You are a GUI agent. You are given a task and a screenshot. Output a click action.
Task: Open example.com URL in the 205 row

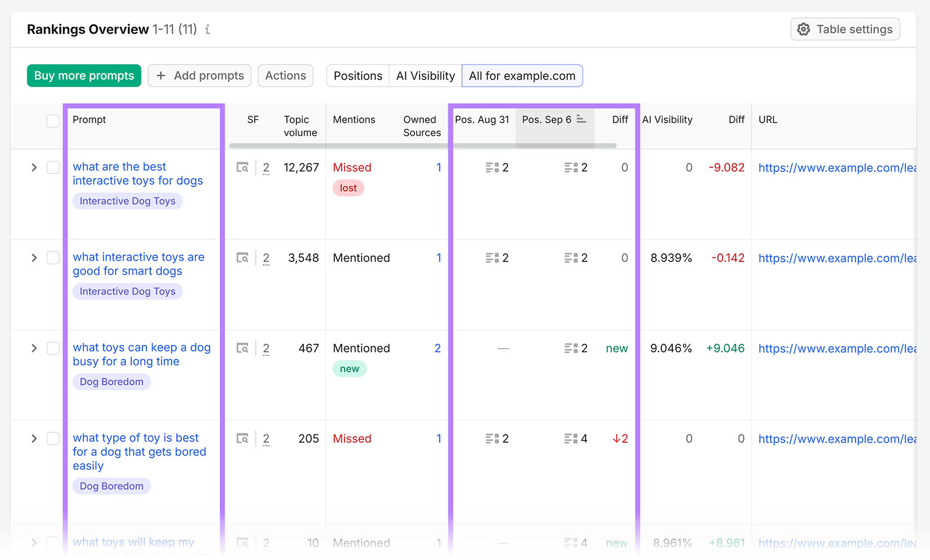click(837, 439)
